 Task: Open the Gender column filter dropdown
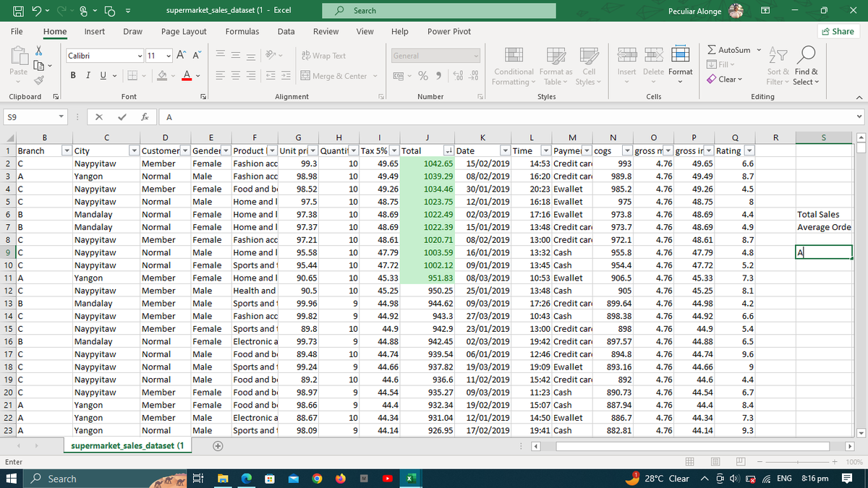click(x=227, y=151)
